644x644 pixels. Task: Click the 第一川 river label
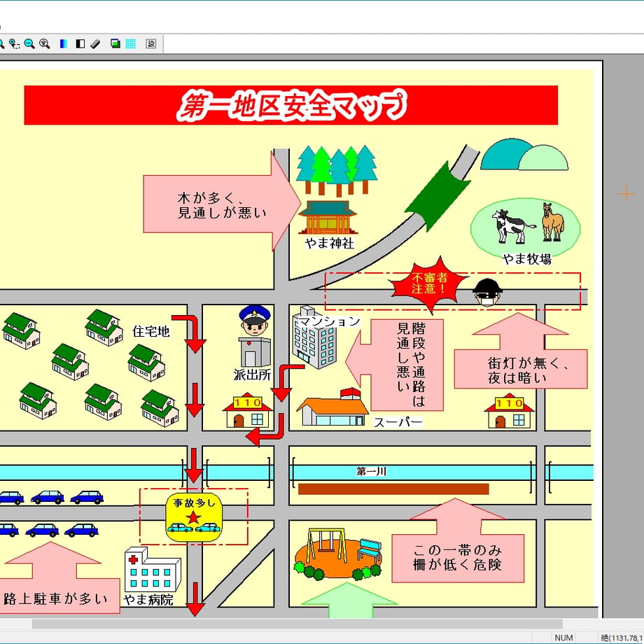[x=371, y=471]
